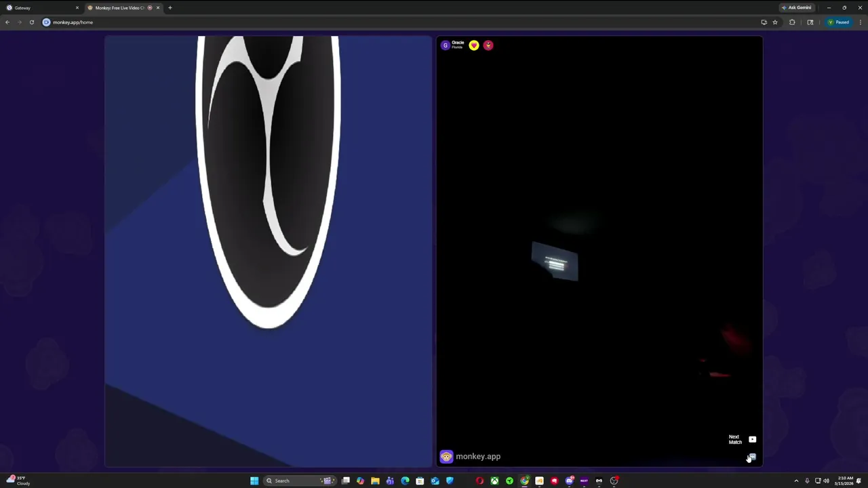Image resolution: width=868 pixels, height=488 pixels.
Task: Show hidden system tray icons
Action: (797, 481)
